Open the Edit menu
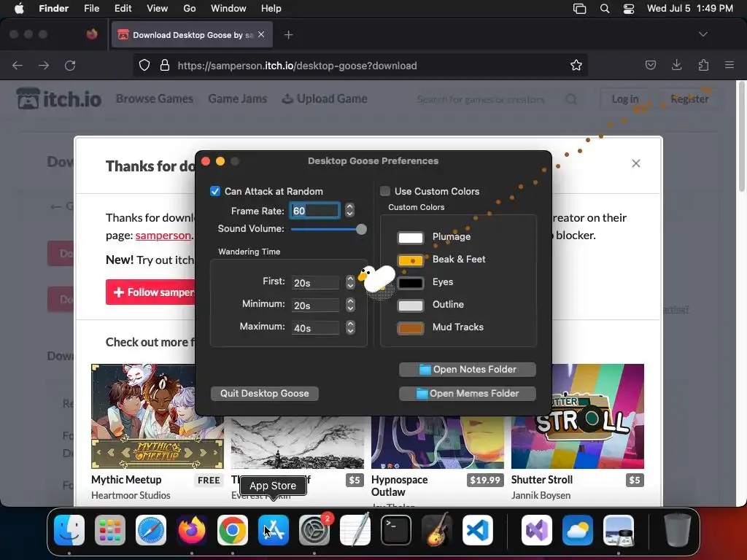The height and width of the screenshot is (560, 747). click(x=123, y=9)
